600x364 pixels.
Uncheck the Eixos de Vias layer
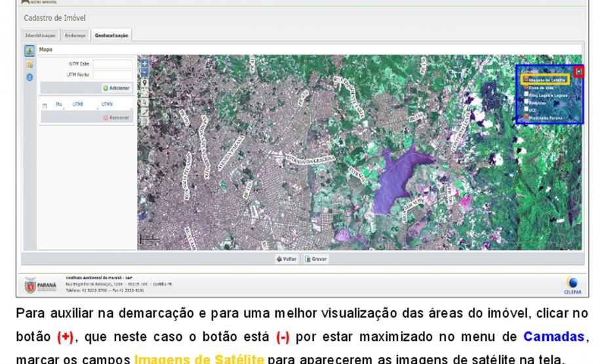coord(526,87)
